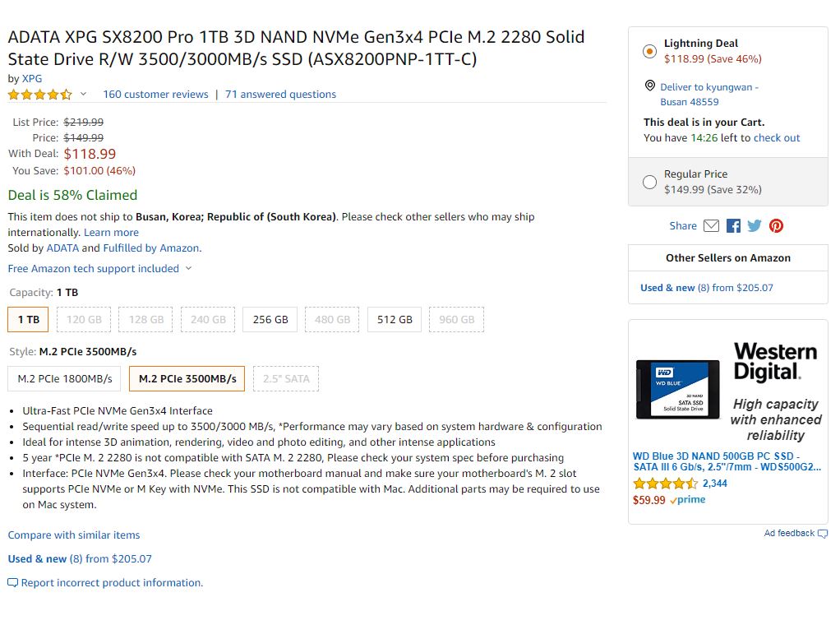
Task: Select the Lightning Deal radio option
Action: tap(649, 51)
